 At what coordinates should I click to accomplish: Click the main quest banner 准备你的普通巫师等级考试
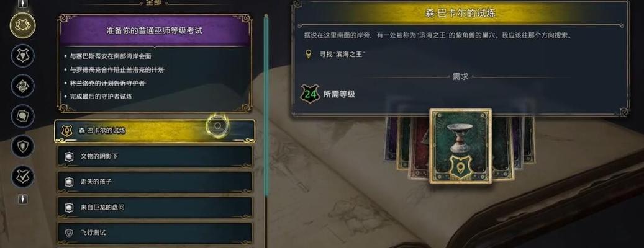[155, 31]
